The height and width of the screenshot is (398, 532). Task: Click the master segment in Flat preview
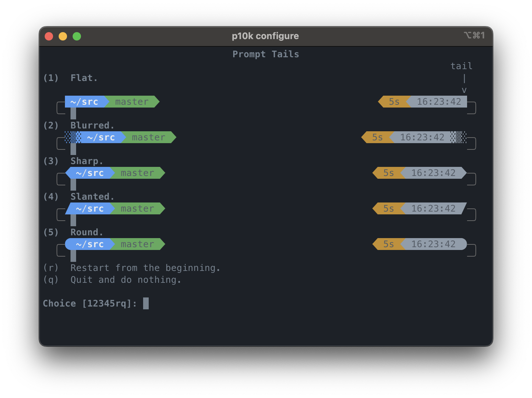tap(132, 102)
